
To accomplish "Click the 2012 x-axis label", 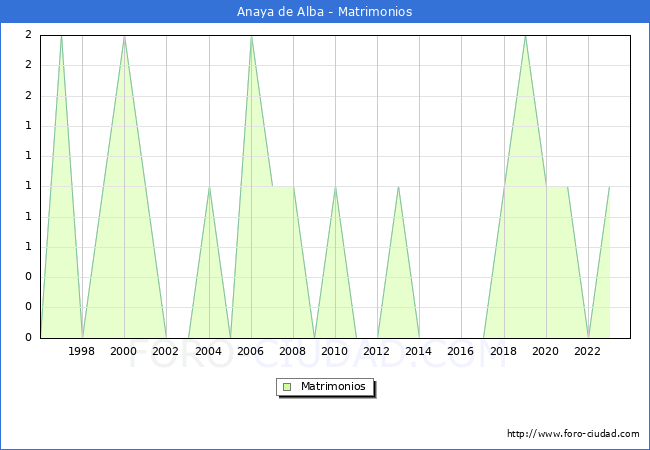I will click(x=376, y=351).
